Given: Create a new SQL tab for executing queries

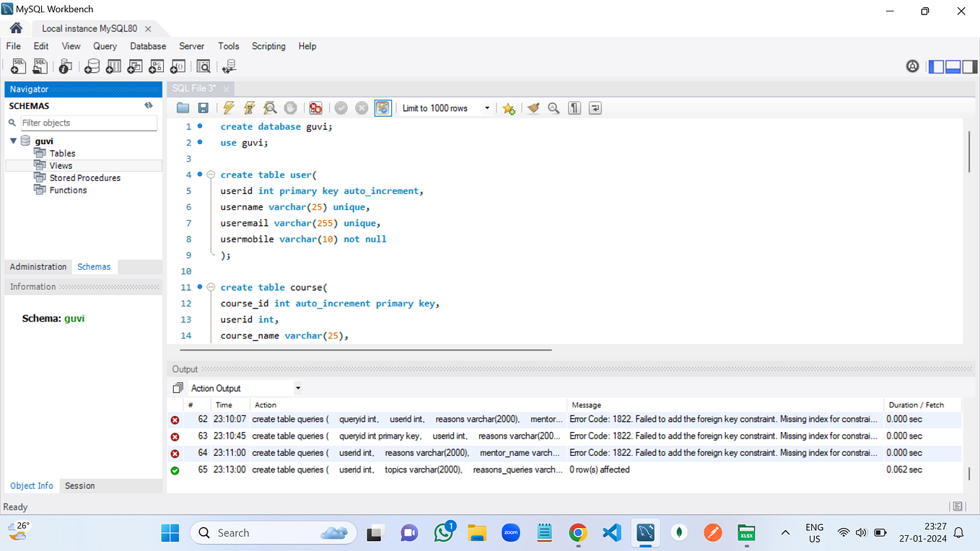Looking at the screenshot, I should point(18,66).
